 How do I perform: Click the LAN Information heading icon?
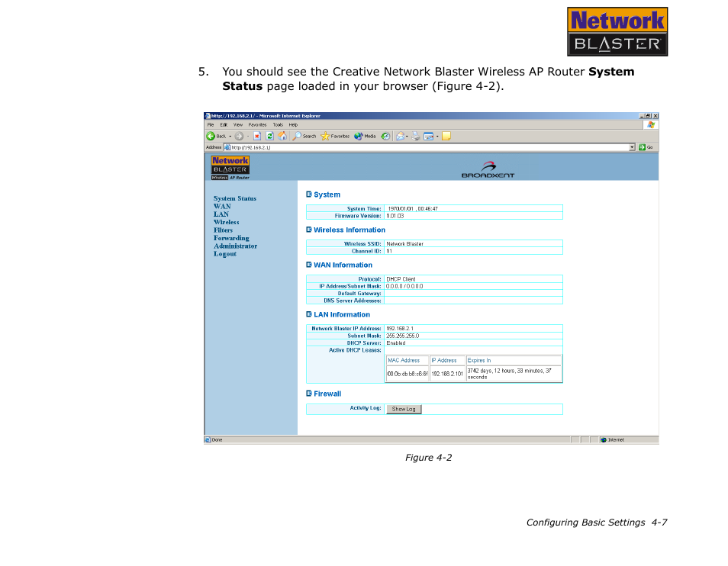[309, 314]
